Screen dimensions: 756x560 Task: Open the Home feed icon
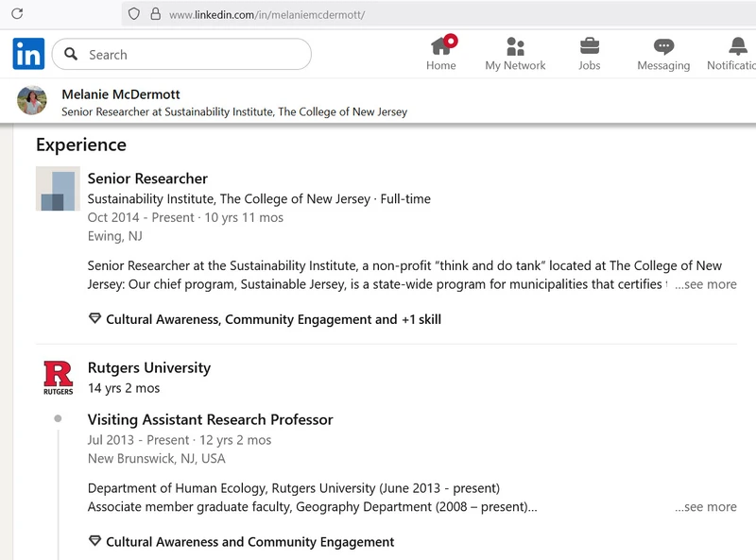click(x=440, y=46)
